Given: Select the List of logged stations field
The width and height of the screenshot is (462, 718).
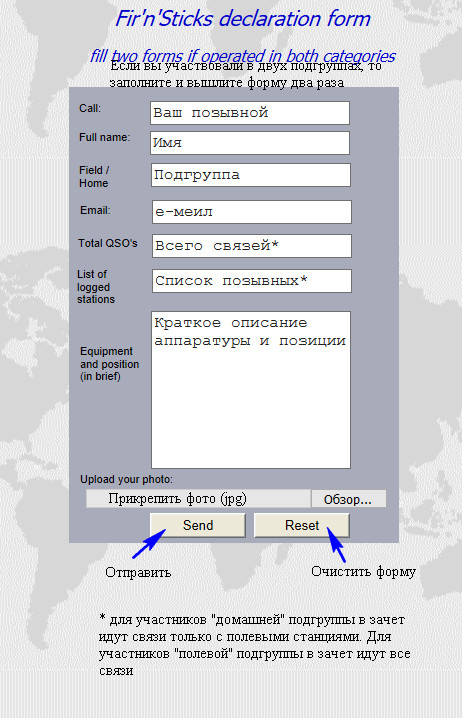Looking at the screenshot, I should [x=252, y=281].
